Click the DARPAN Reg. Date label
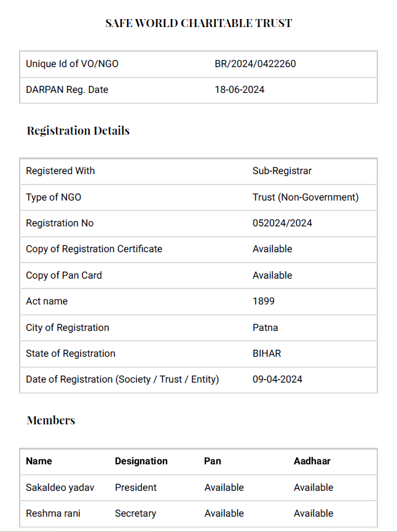Image resolution: width=397 pixels, height=532 pixels. pyautogui.click(x=67, y=90)
